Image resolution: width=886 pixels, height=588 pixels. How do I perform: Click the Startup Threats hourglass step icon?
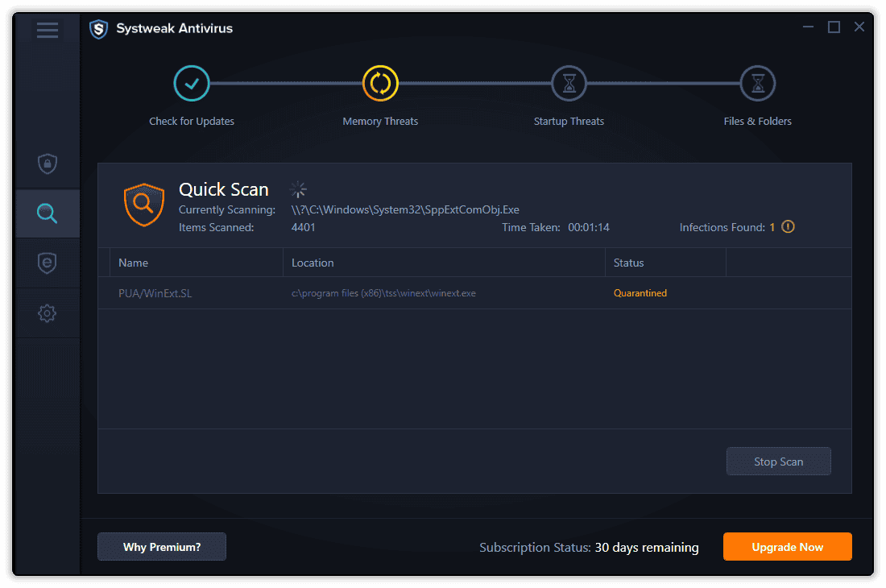click(569, 84)
